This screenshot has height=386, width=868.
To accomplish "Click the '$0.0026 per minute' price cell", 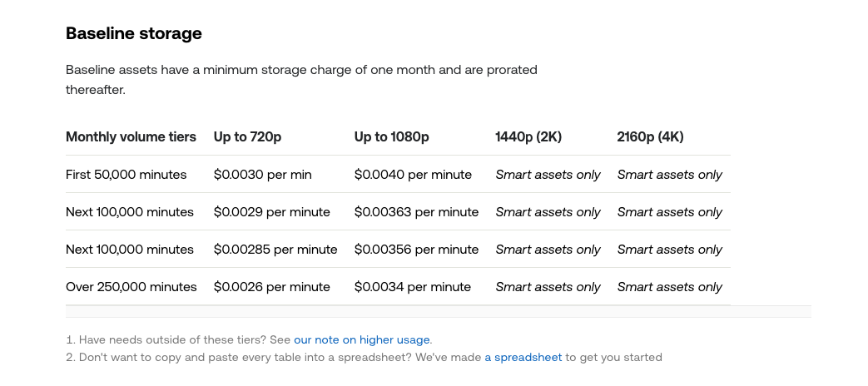I will pos(272,287).
